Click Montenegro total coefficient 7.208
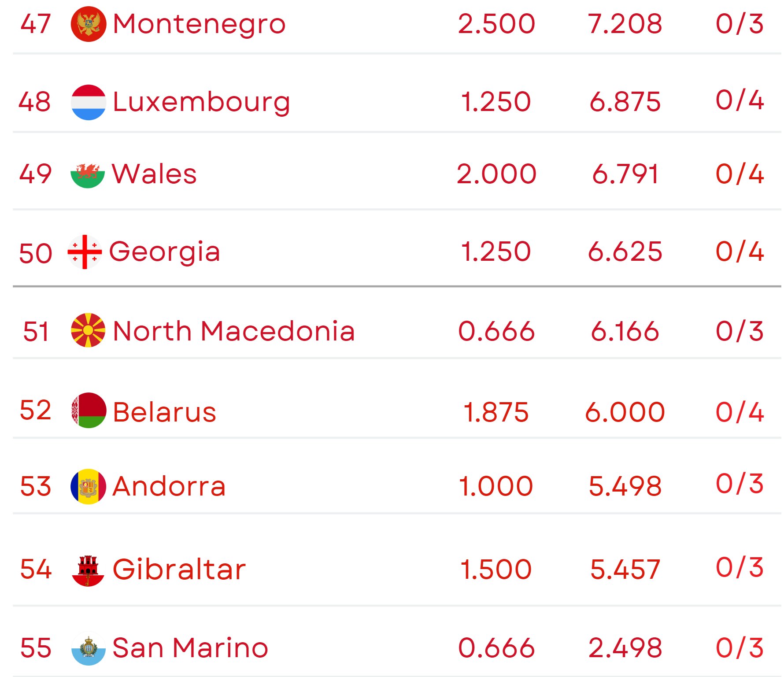 (625, 24)
